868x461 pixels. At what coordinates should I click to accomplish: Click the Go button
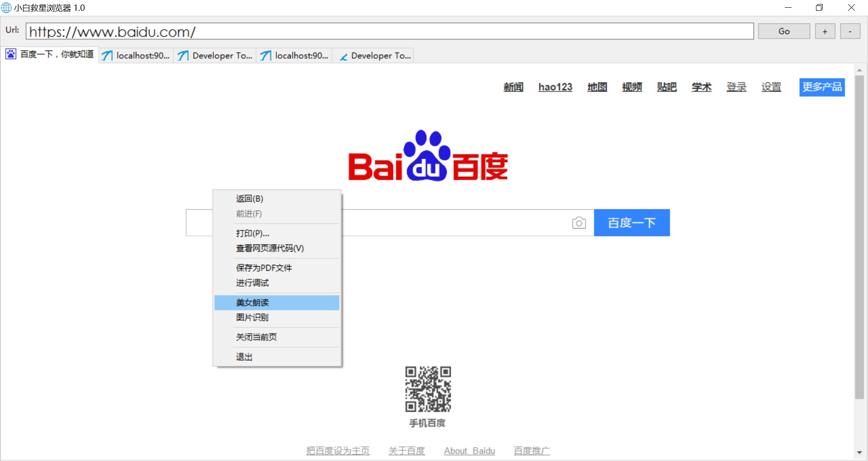784,31
